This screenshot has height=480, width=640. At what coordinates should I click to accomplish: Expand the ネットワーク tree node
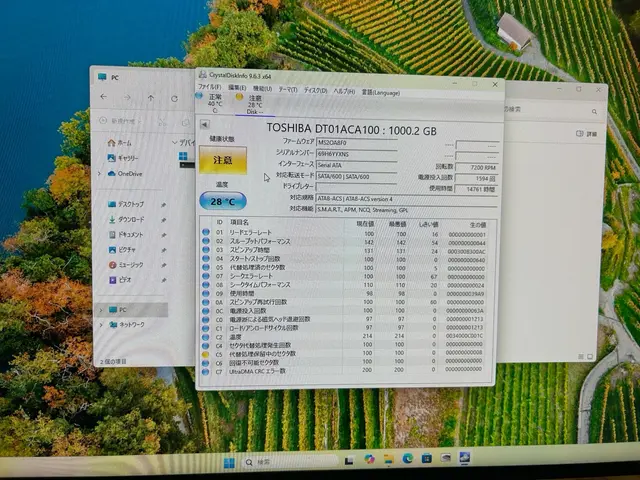[x=100, y=324]
